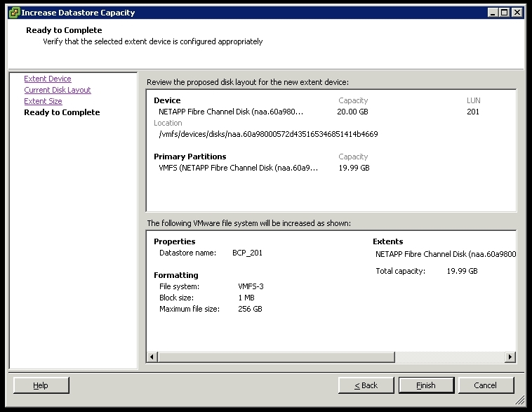
Task: Click the device capacity value 20.00 GB
Action: [x=352, y=112]
